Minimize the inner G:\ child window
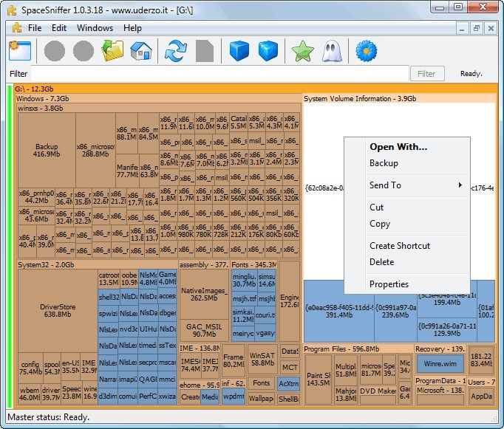This screenshot has width=504, height=429. (x=462, y=29)
